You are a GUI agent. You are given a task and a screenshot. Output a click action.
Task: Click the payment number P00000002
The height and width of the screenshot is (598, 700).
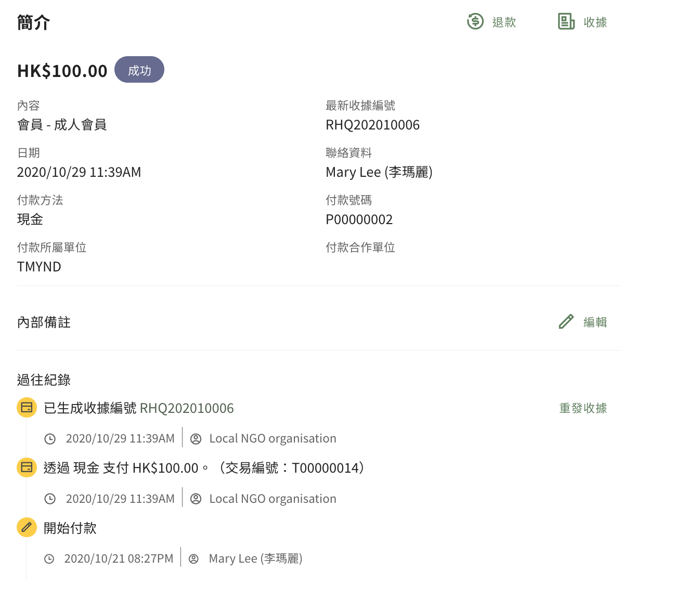(359, 219)
